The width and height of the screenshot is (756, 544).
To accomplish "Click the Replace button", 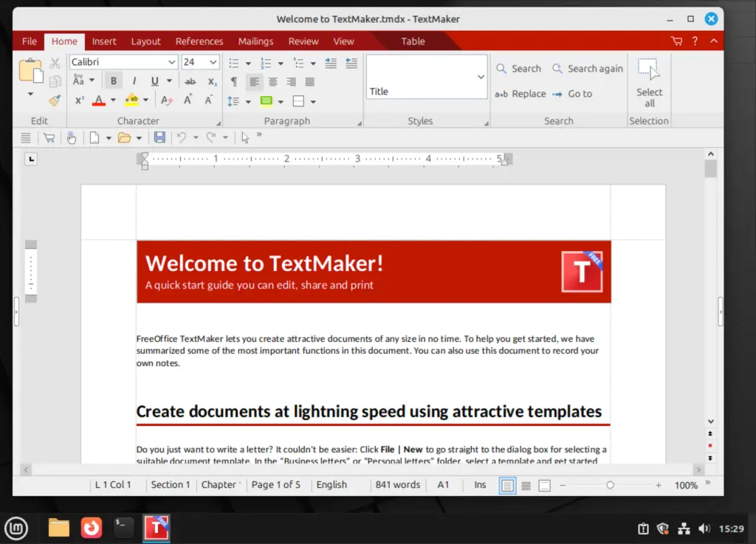I will [x=520, y=94].
